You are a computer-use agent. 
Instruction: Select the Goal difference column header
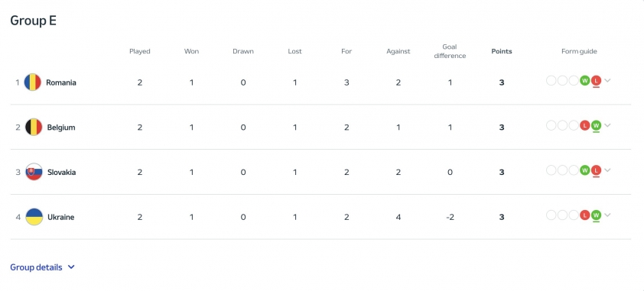tap(450, 51)
